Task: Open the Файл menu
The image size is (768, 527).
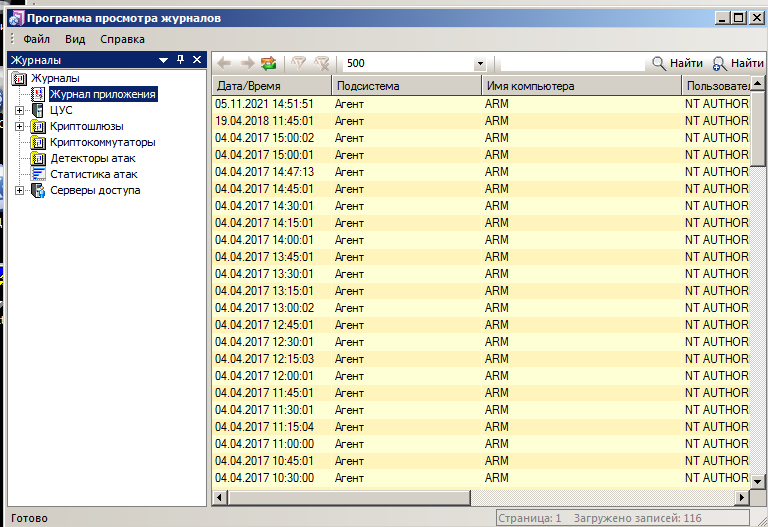Action: coord(36,39)
